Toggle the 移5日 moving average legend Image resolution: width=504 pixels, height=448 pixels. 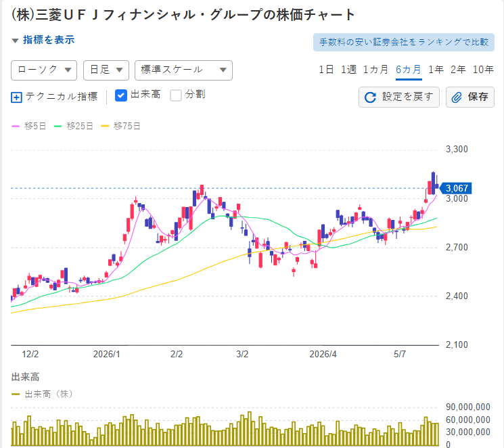(x=29, y=126)
